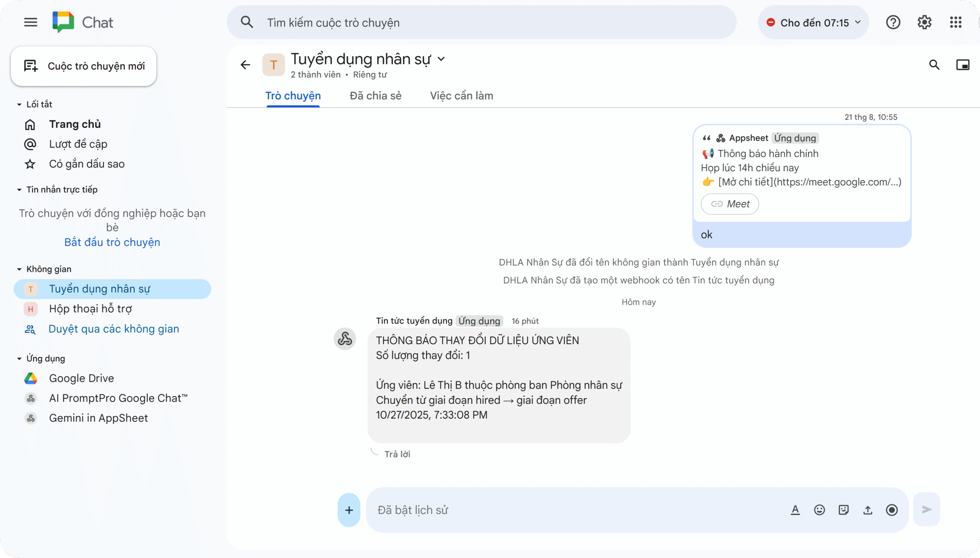Image resolution: width=980 pixels, height=558 pixels.
Task: Open the settings gear
Action: [924, 22]
